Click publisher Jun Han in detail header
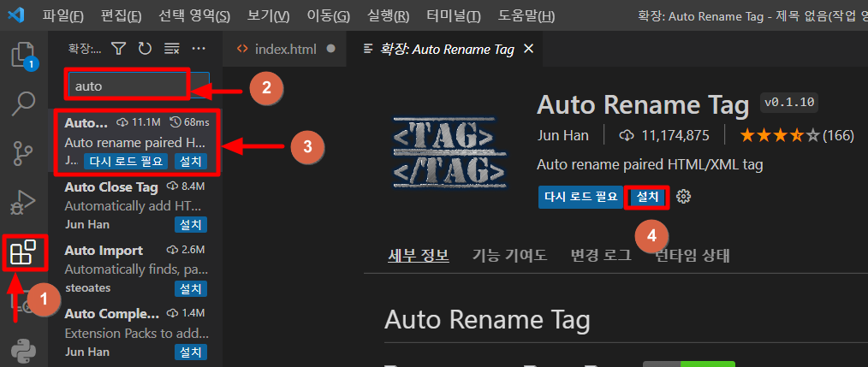The height and width of the screenshot is (367, 868). (x=563, y=136)
